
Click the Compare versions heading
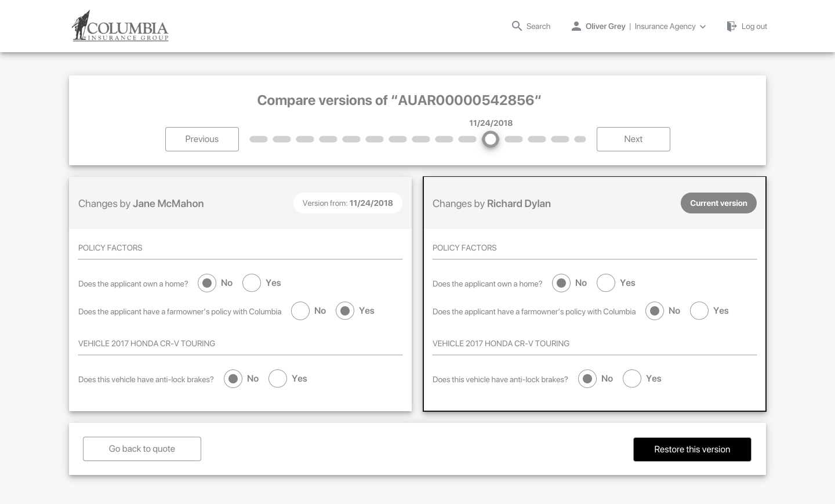coord(399,100)
